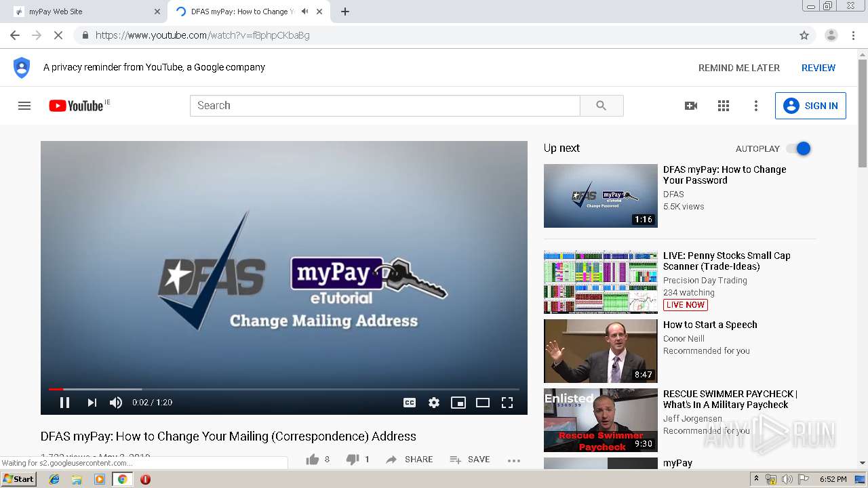This screenshot has height=488, width=868.
Task: Open the Penny Stocks live scanner thumbnail
Action: pyautogui.click(x=601, y=282)
